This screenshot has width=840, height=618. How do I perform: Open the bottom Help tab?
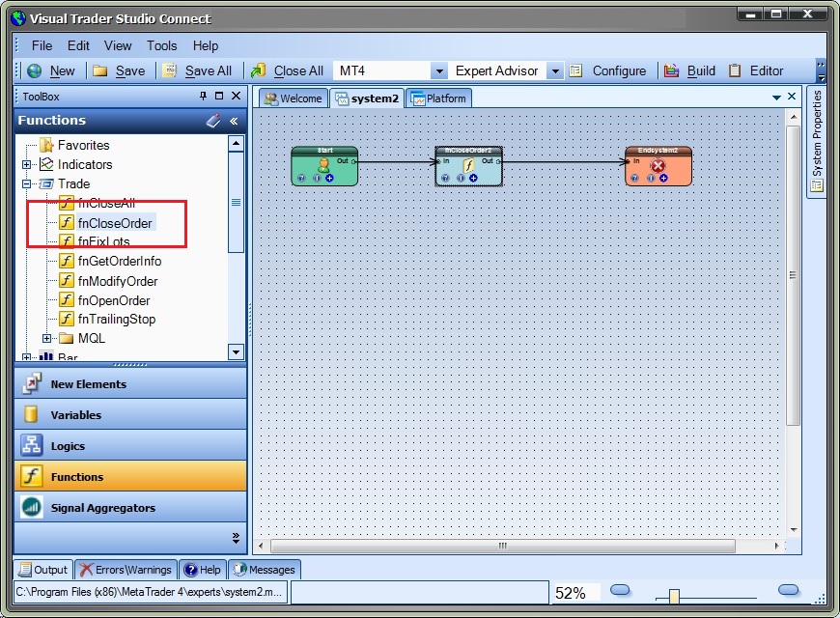[x=202, y=569]
